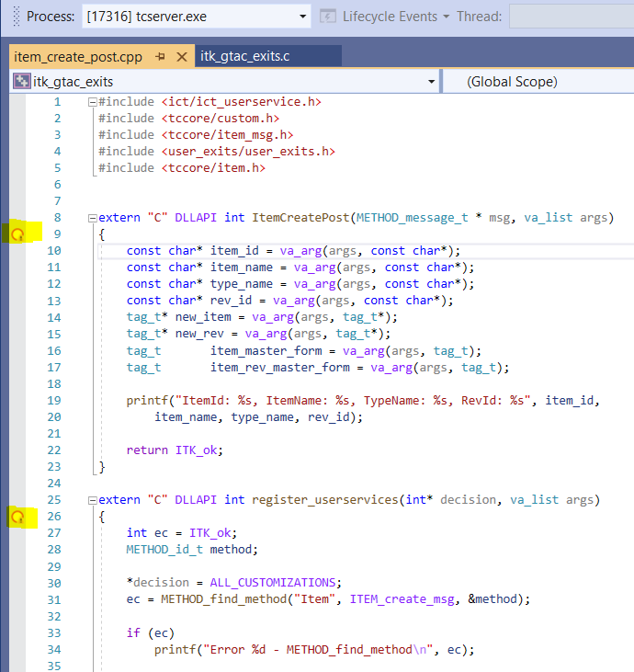Click the breakpoint marker on line 26
Viewport: 634px width, 672px height.
[16, 518]
